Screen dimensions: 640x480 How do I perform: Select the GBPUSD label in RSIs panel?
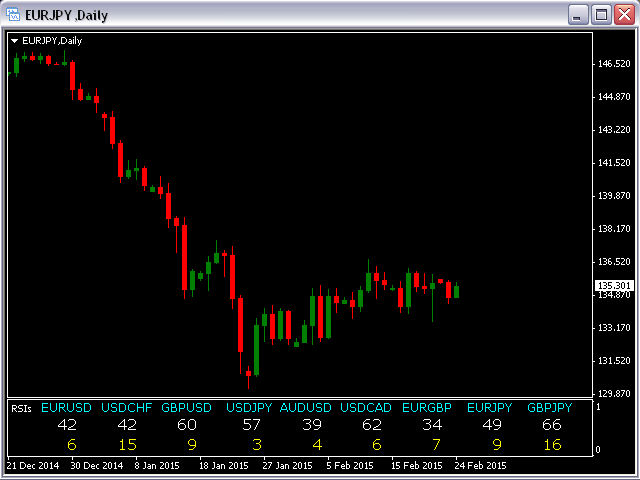click(x=187, y=407)
